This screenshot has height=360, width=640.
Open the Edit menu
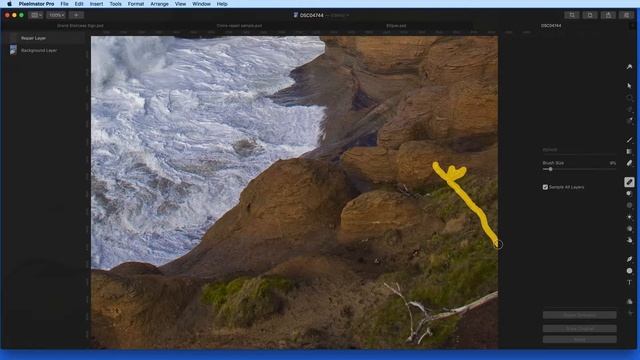79,4
